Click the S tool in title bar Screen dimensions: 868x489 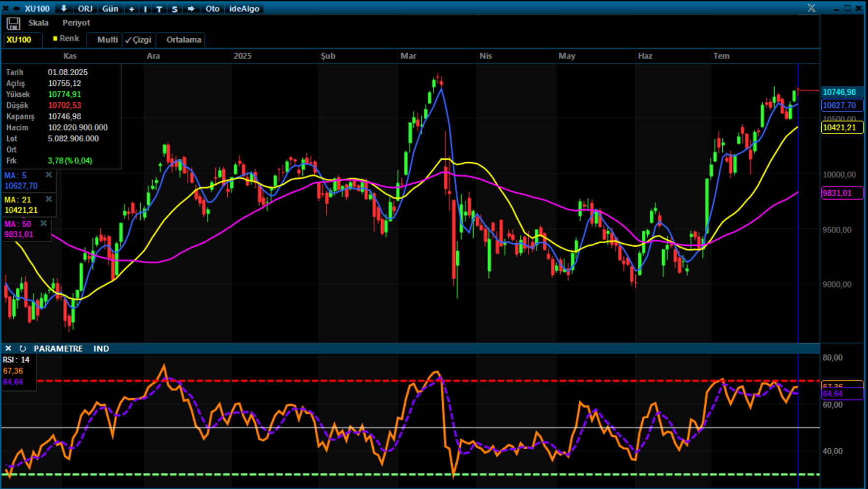tap(175, 9)
